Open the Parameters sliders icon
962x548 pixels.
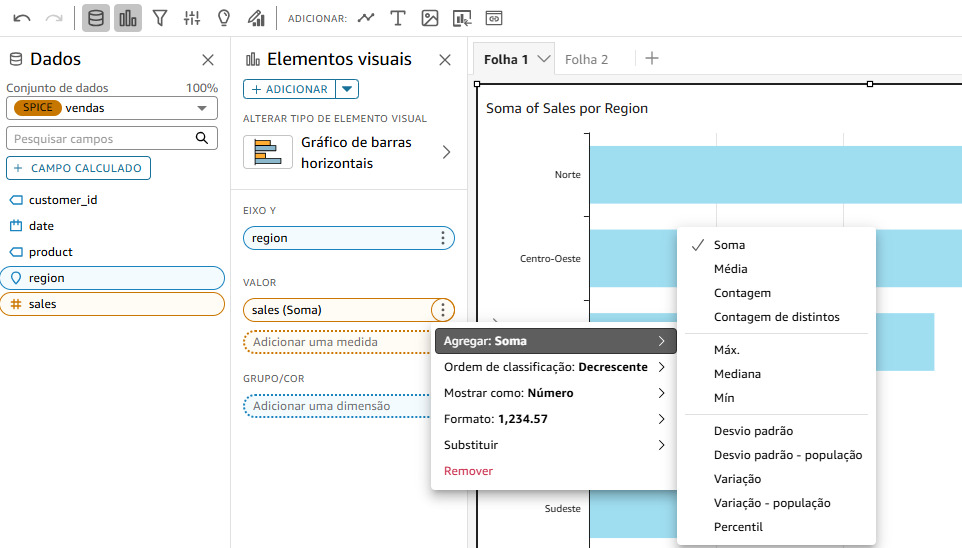coord(192,18)
